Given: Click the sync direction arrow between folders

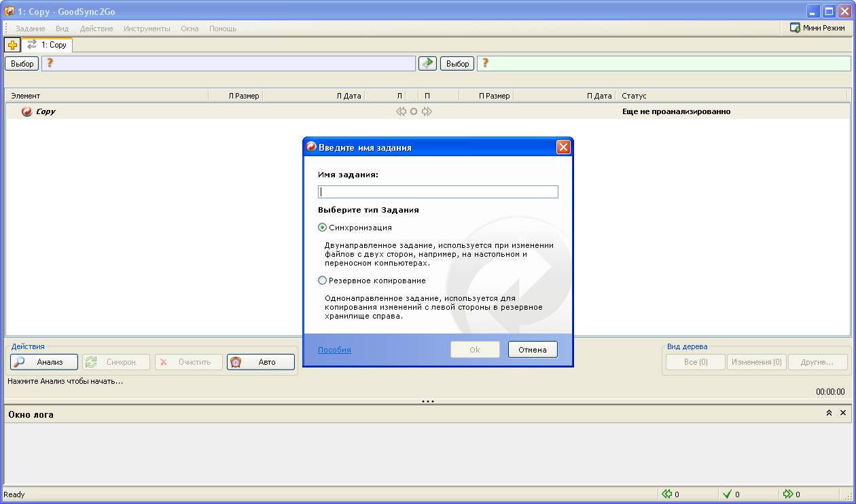Looking at the screenshot, I should point(427,63).
